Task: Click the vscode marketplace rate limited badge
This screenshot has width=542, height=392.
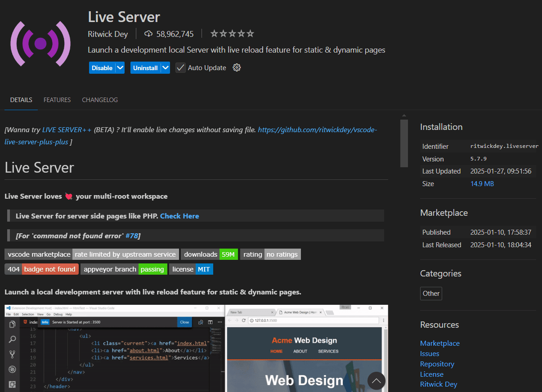Action: coord(92,254)
